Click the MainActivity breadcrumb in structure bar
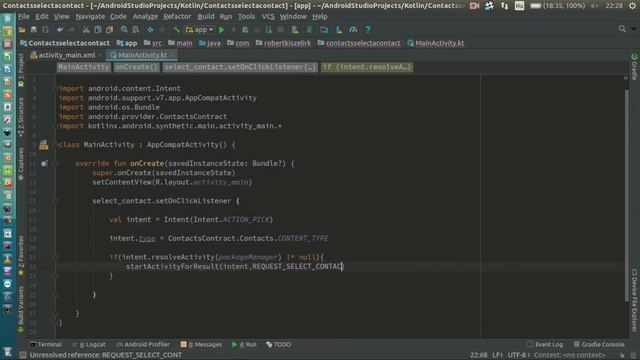Viewport: 640px width, 360px height. click(x=84, y=67)
